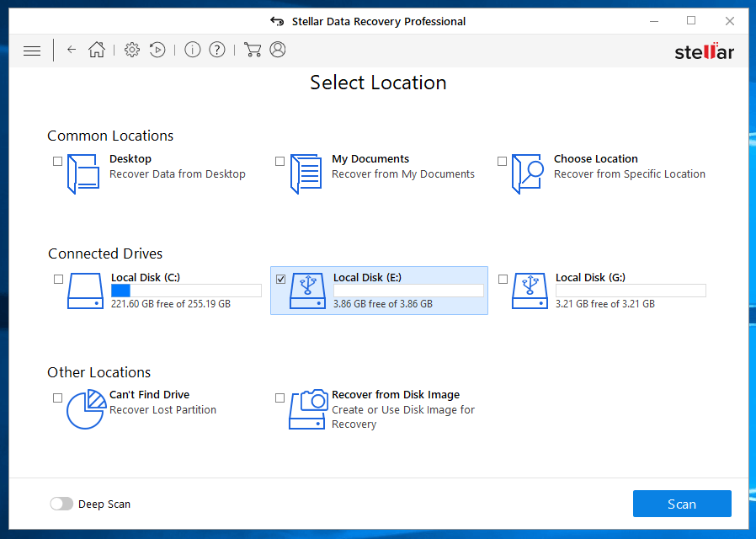Go to the Home screen icon
The width and height of the screenshot is (756, 539).
(x=97, y=49)
